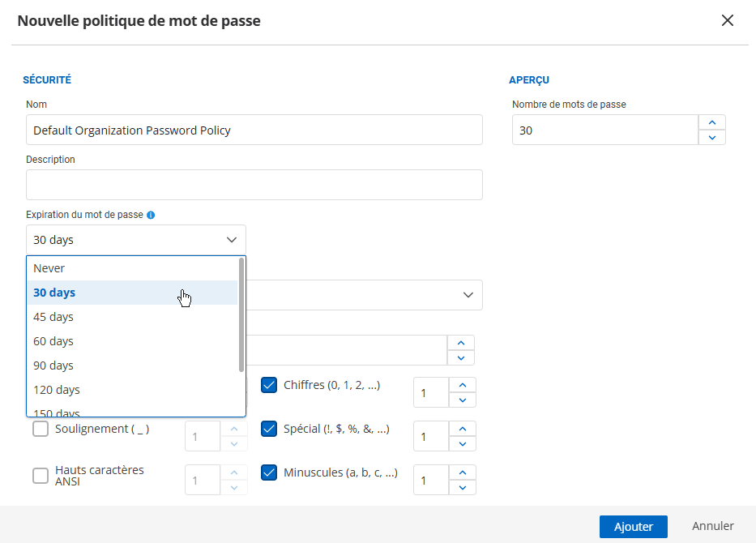Viewport: 756px width, 543px height.
Task: Click the up arrow on the Souligement counter
Action: (x=235, y=427)
